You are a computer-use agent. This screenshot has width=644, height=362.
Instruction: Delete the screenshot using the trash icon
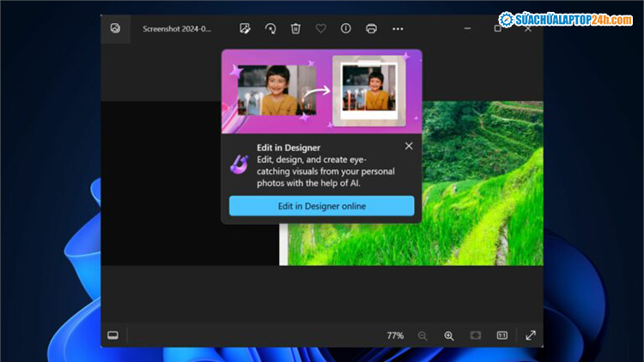coord(295,28)
